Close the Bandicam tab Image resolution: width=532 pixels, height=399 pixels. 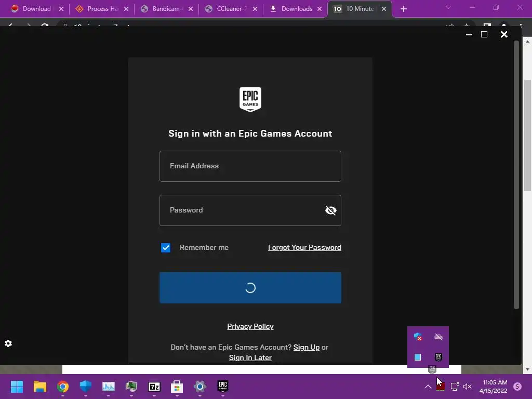coord(191,9)
